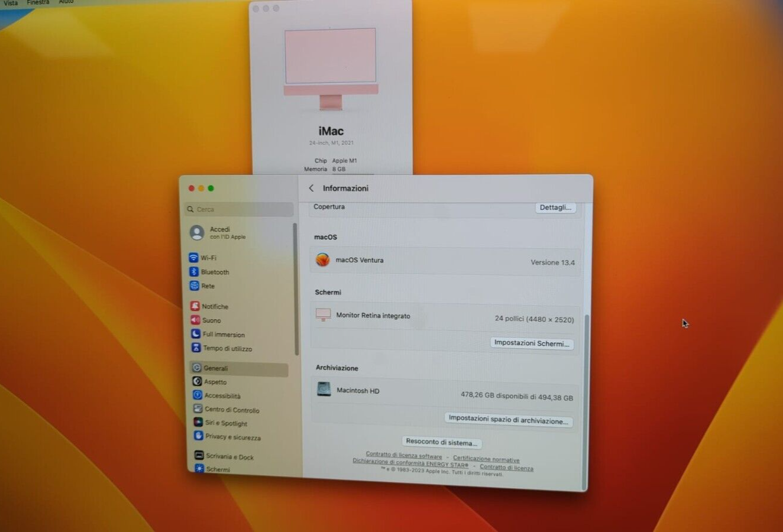Minimize System Settings with yellow button
The height and width of the screenshot is (532, 783).
pyautogui.click(x=201, y=188)
